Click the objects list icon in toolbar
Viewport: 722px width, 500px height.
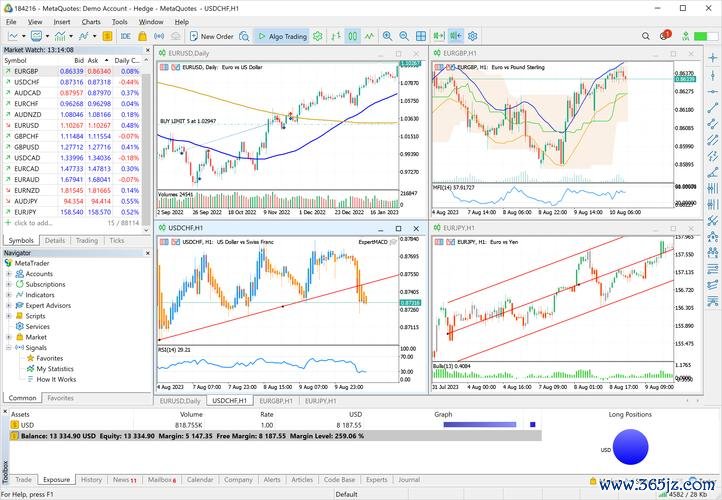[x=84, y=36]
